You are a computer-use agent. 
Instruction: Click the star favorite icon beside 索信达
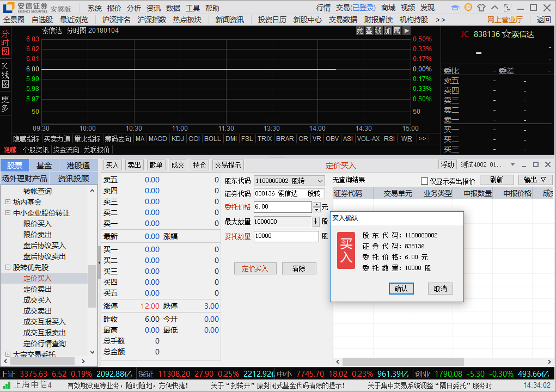tap(506, 34)
